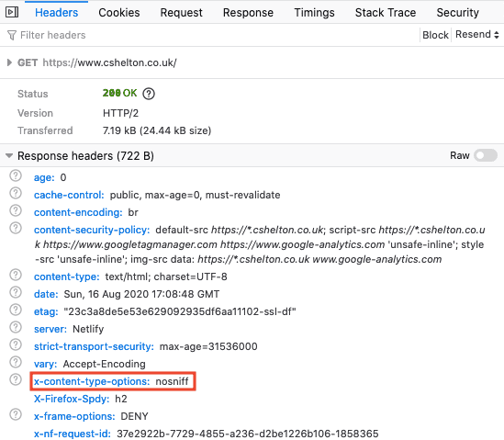Open help icon beside the date header
This screenshot has width=504, height=440.
pyautogui.click(x=16, y=292)
